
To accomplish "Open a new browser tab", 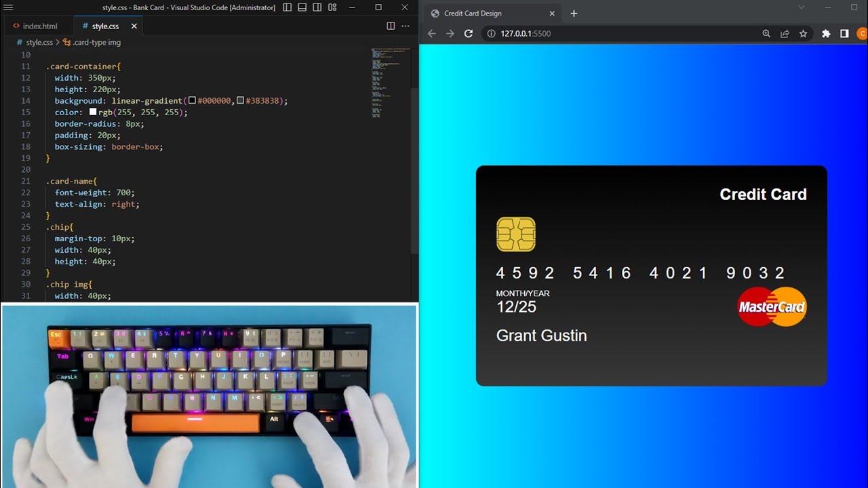I will [x=574, y=14].
